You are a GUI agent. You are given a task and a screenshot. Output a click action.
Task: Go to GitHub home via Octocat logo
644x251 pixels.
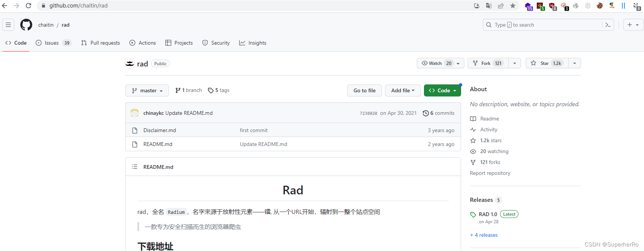pos(26,25)
